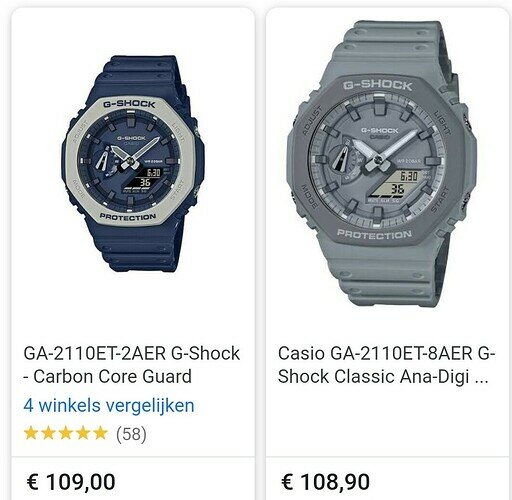This screenshot has width=512, height=500.
Task: Open the '4 winkels vergelijken' link
Action: pyautogui.click(x=109, y=406)
